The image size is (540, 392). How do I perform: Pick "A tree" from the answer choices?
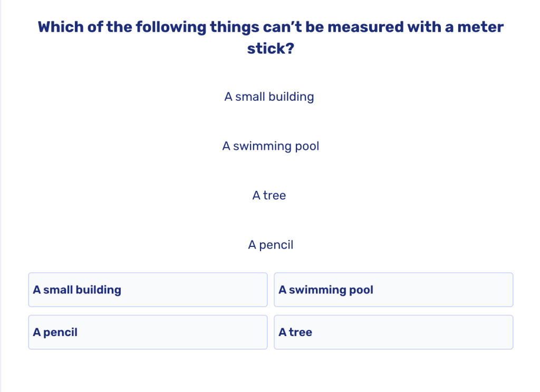tap(393, 332)
